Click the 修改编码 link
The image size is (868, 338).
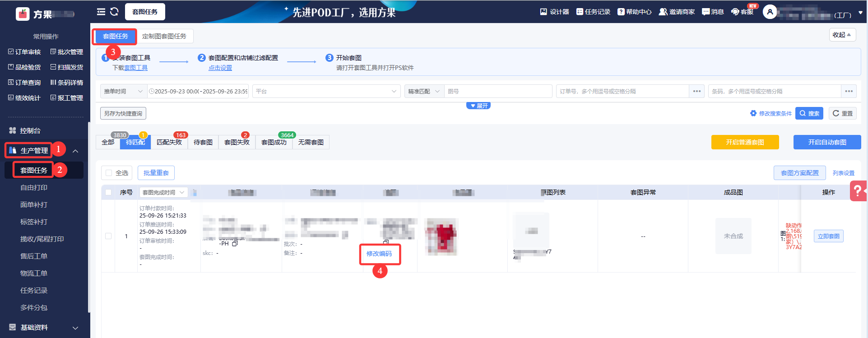point(379,254)
